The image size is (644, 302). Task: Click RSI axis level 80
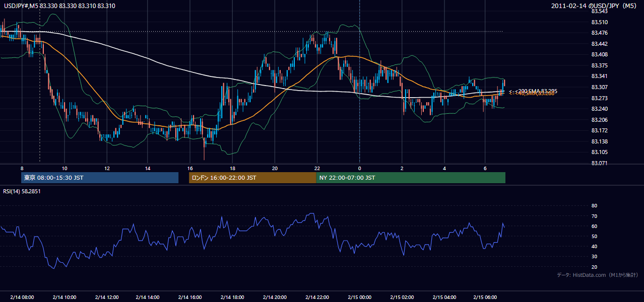tap(594, 206)
